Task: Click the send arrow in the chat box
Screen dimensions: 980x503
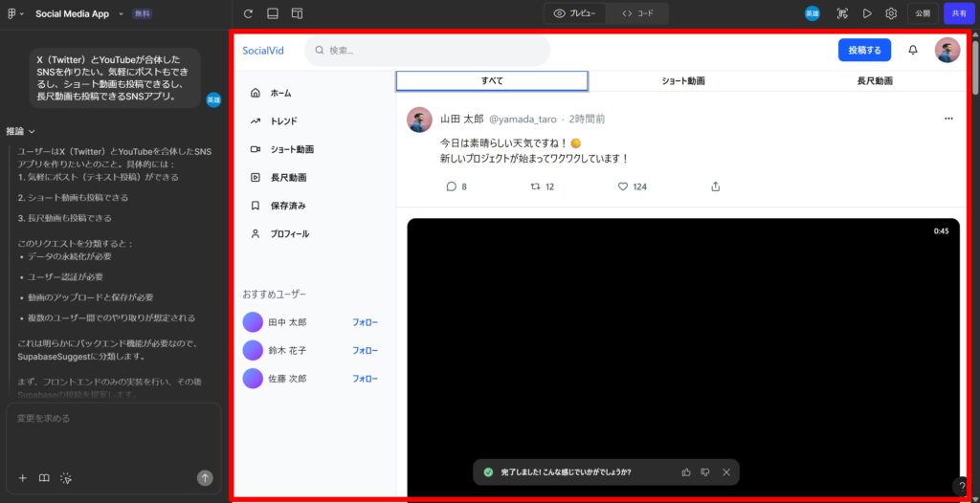Action: [x=205, y=478]
